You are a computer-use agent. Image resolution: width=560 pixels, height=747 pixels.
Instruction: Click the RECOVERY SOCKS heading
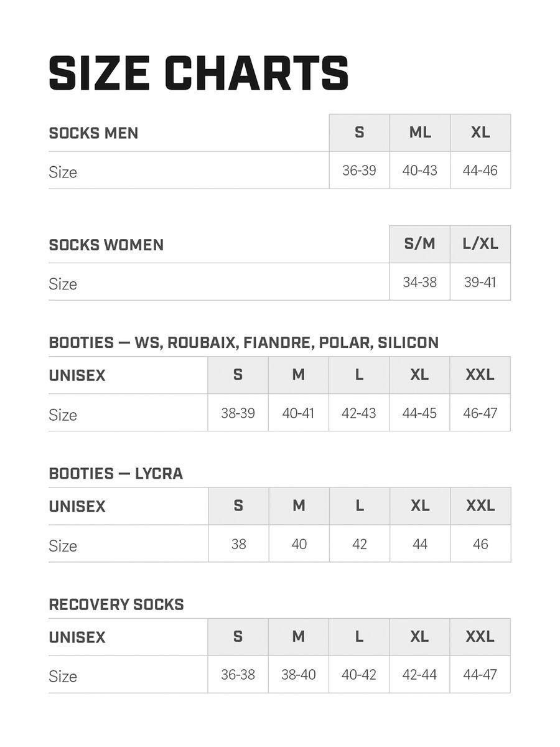[x=116, y=604]
